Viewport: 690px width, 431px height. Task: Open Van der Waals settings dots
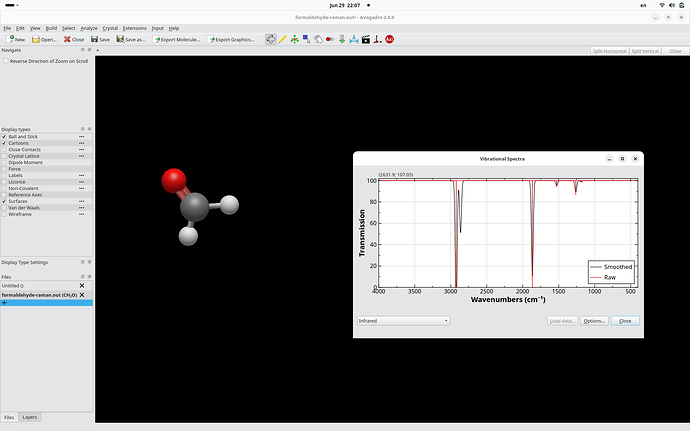(81, 208)
